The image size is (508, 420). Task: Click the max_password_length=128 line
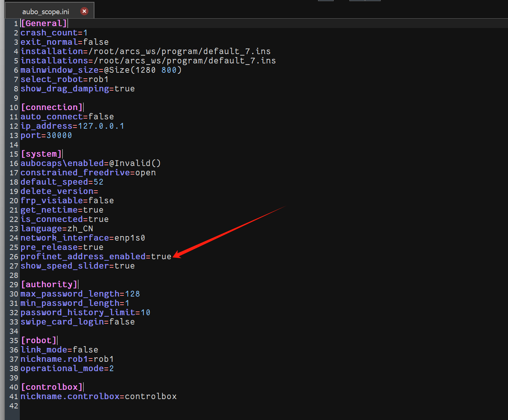click(x=80, y=294)
